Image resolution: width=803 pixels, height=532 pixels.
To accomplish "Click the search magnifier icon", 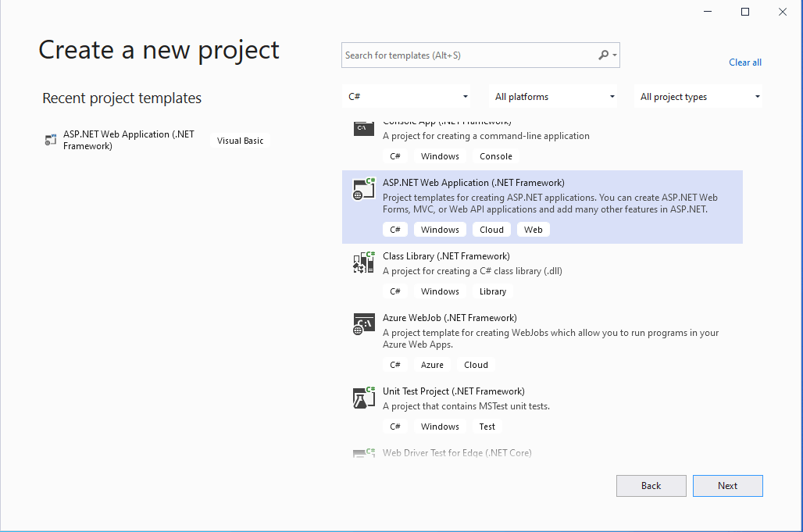I will click(604, 55).
